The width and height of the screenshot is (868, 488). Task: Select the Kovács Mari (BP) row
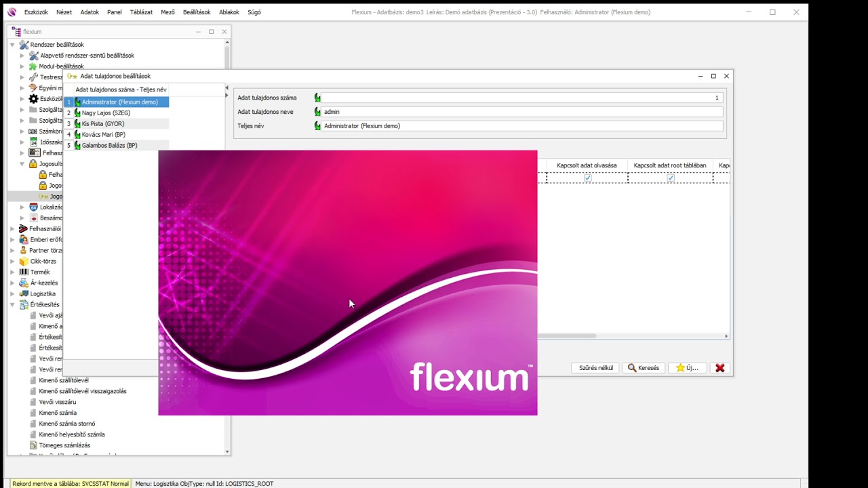(x=116, y=135)
